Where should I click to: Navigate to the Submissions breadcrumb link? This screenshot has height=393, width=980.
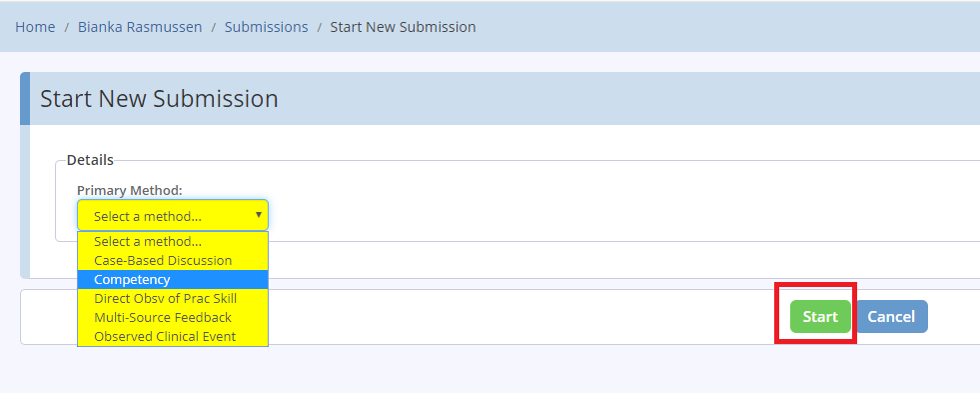point(267,27)
